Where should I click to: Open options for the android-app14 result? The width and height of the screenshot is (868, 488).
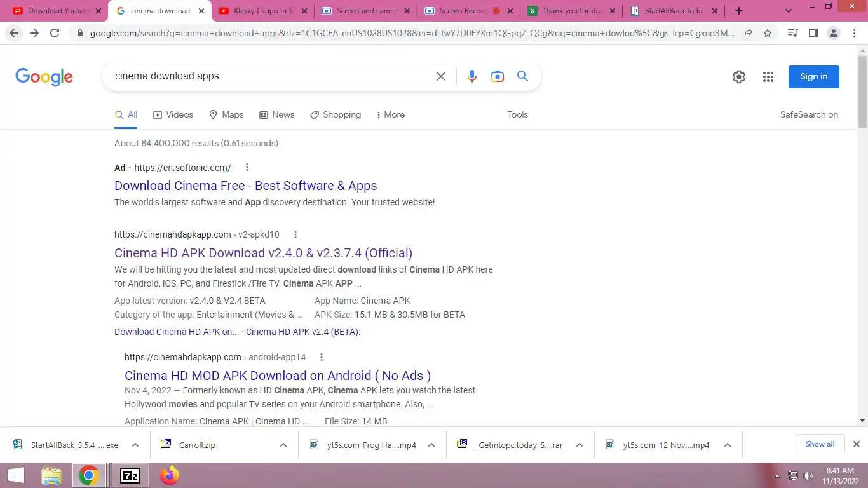[322, 357]
